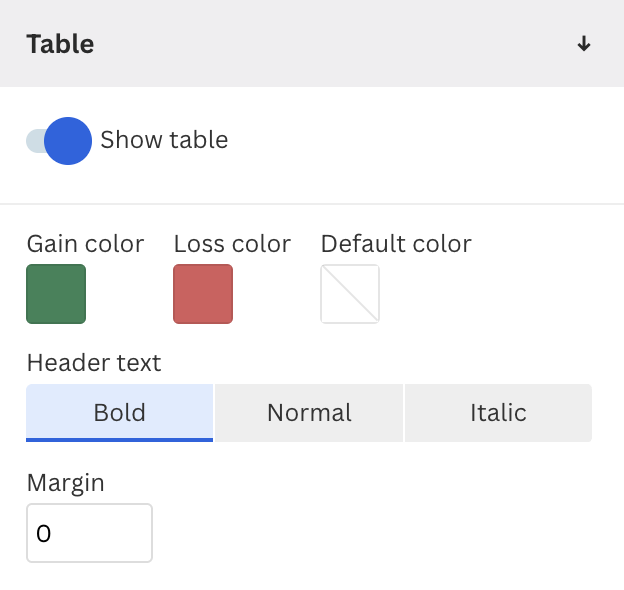Open the Loss color red swatch
Viewport: 624px width, 590px height.
203,294
